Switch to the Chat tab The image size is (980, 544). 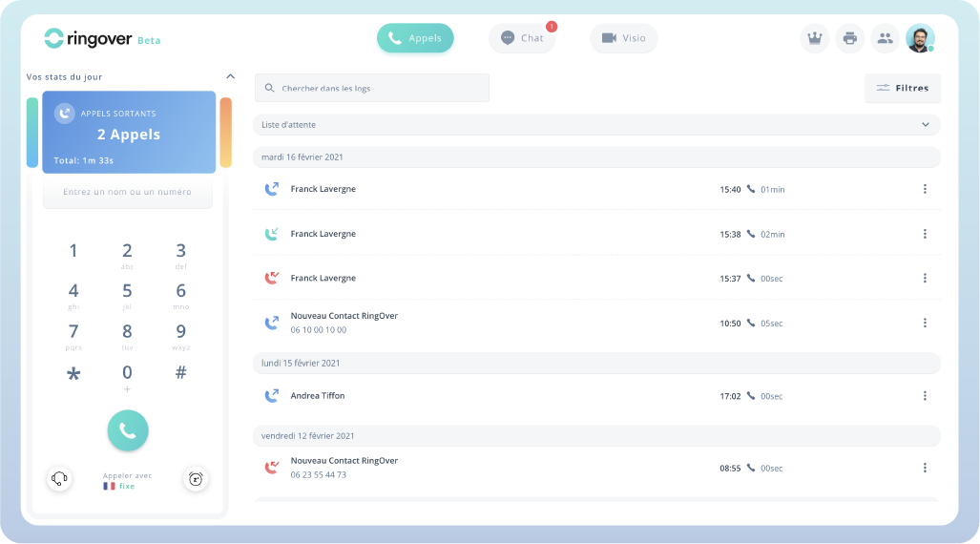tap(522, 38)
